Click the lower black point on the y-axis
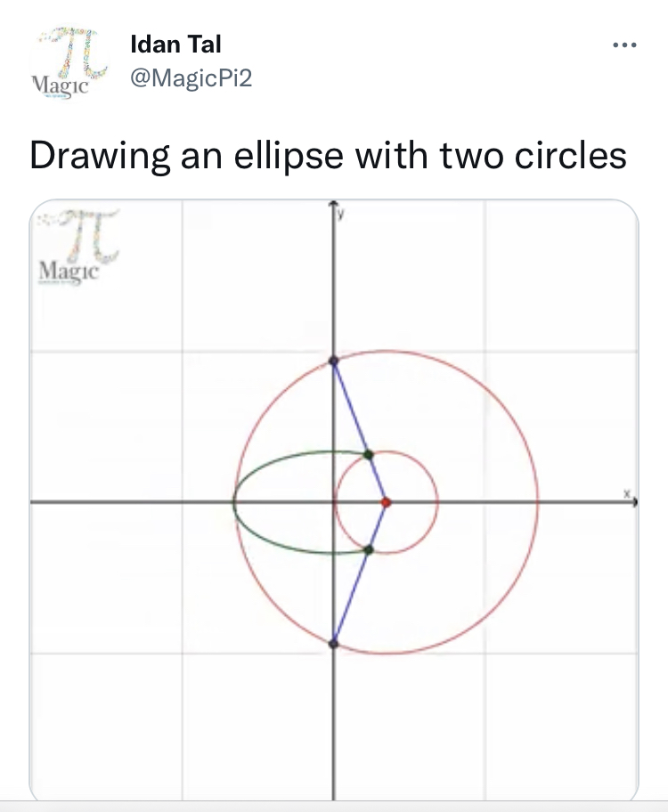Image resolution: width=668 pixels, height=812 pixels. [334, 643]
